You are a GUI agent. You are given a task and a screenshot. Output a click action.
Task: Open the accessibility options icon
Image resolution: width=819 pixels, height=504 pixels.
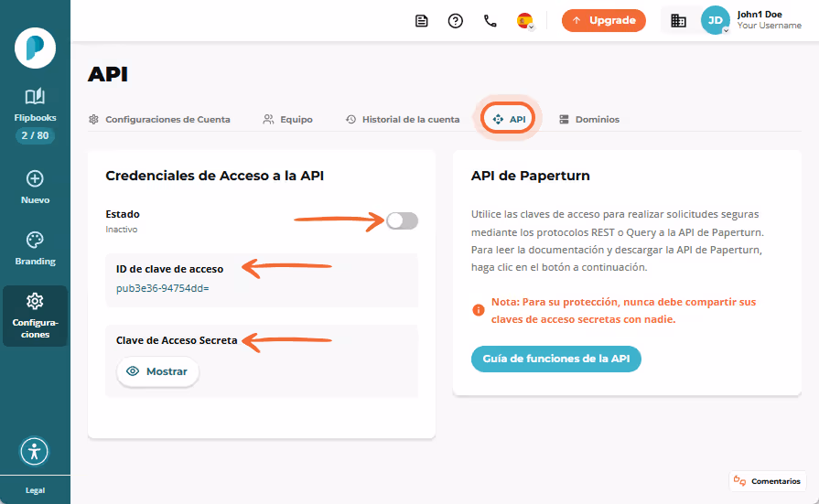pyautogui.click(x=35, y=451)
